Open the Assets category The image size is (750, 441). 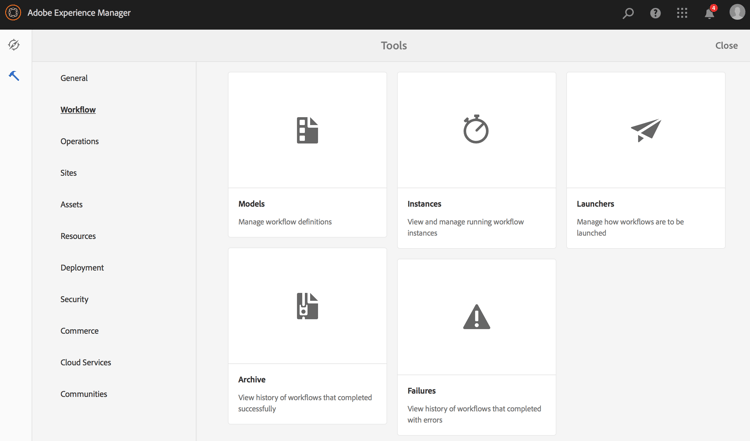point(71,204)
